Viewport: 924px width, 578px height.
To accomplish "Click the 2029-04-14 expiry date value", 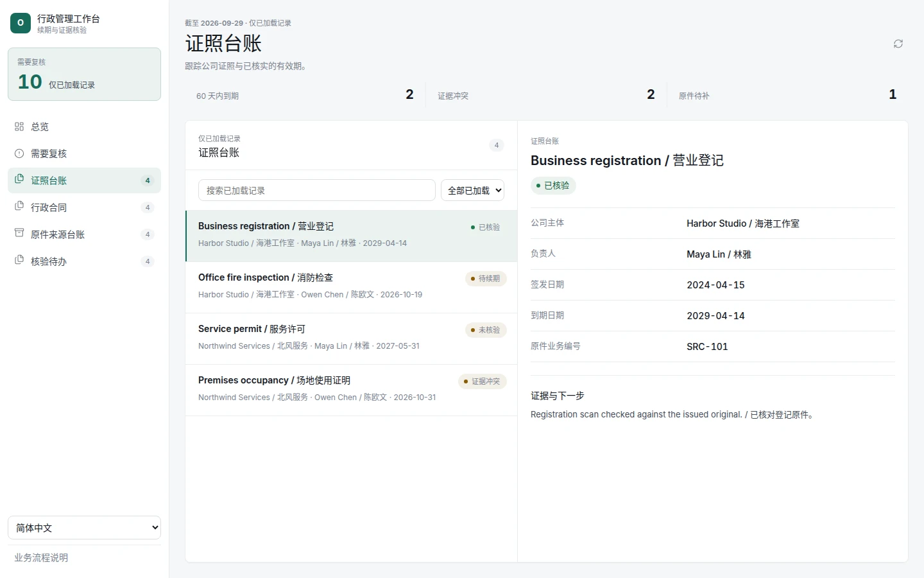I will pos(715,316).
